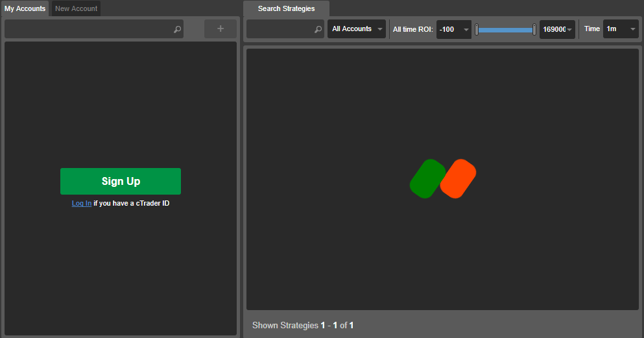Focus the My Accounts search field
Image resolution: width=644 pixels, height=338 pixels.
coord(94,29)
